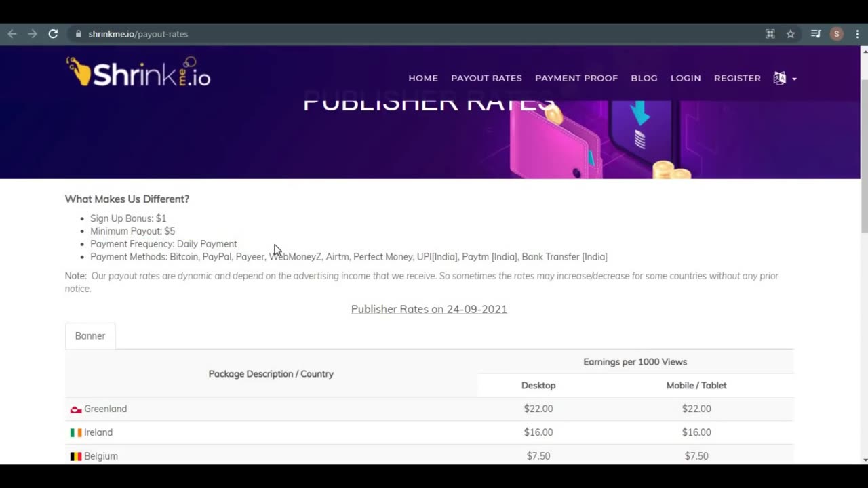Viewport: 868px width, 488px height.
Task: Click Belgium's Desktop rate $7.50
Action: (538, 456)
